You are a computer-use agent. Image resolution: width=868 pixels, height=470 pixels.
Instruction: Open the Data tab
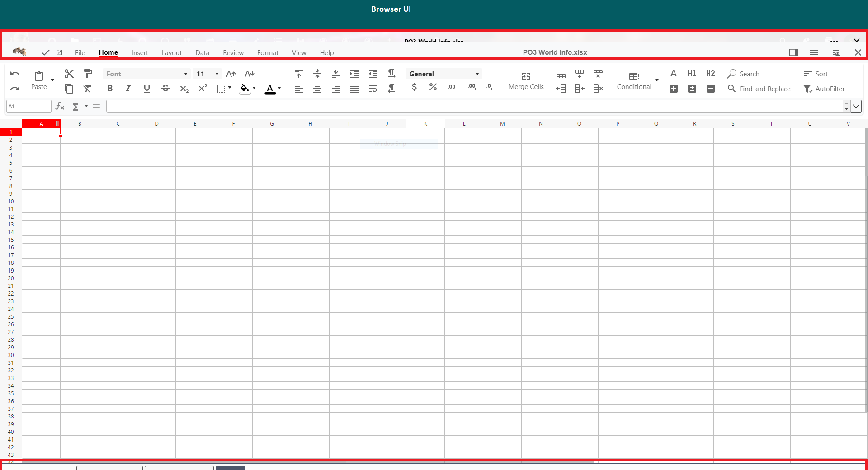point(202,53)
